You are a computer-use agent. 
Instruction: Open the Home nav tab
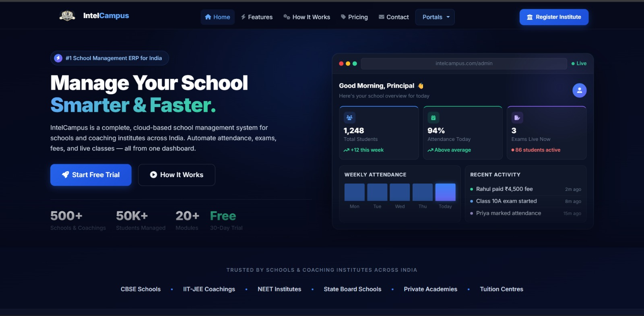[x=217, y=17]
